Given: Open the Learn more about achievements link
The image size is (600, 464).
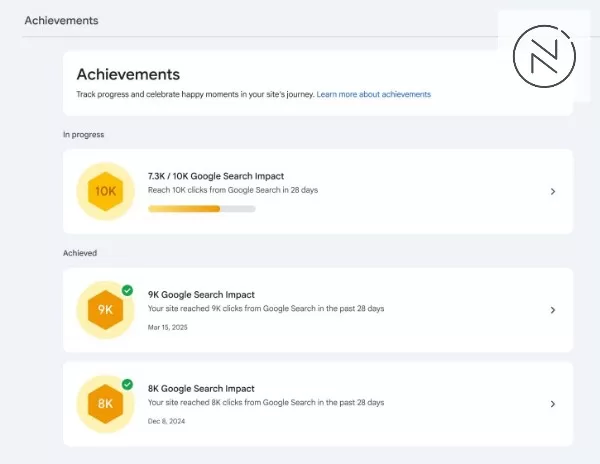Looking at the screenshot, I should [x=374, y=94].
